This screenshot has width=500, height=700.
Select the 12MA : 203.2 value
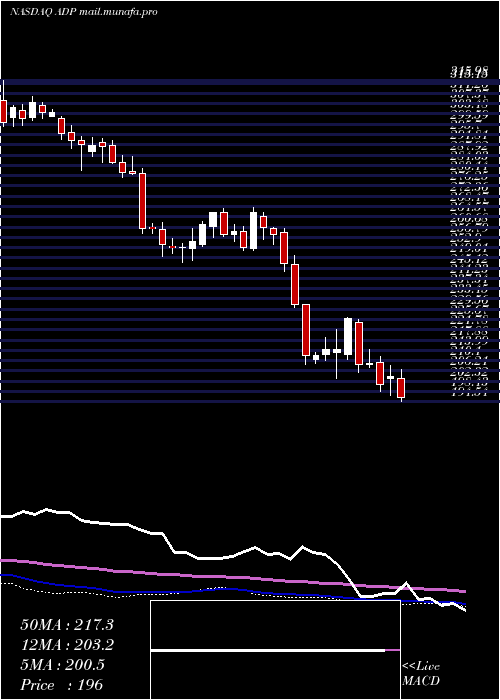(x=67, y=645)
